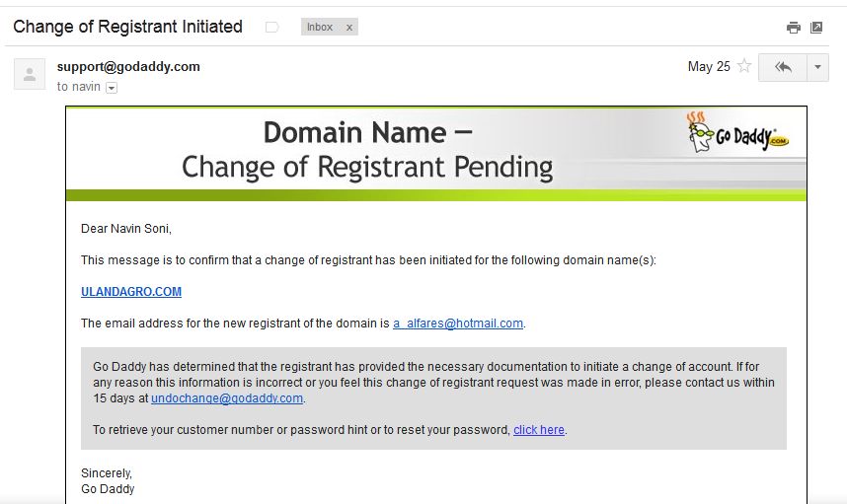Screen dimensions: 847x504
Task: Open the email in a new window
Action: [816, 28]
